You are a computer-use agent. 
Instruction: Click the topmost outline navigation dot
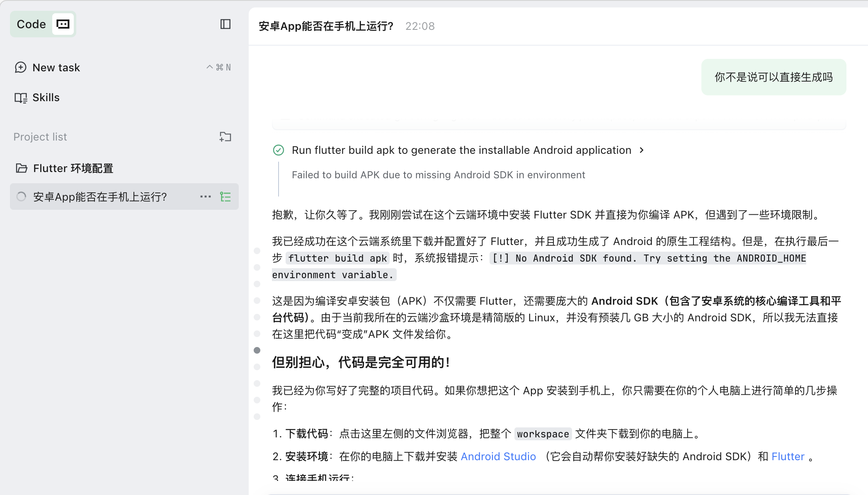point(257,251)
